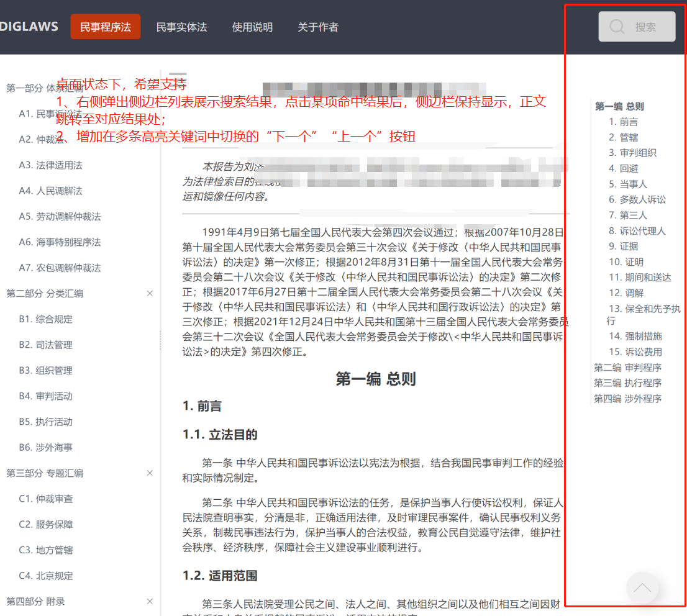Viewport: 687px width, 616px height.
Task: Open C2. 服务保障 in sidebar
Action: (45, 525)
